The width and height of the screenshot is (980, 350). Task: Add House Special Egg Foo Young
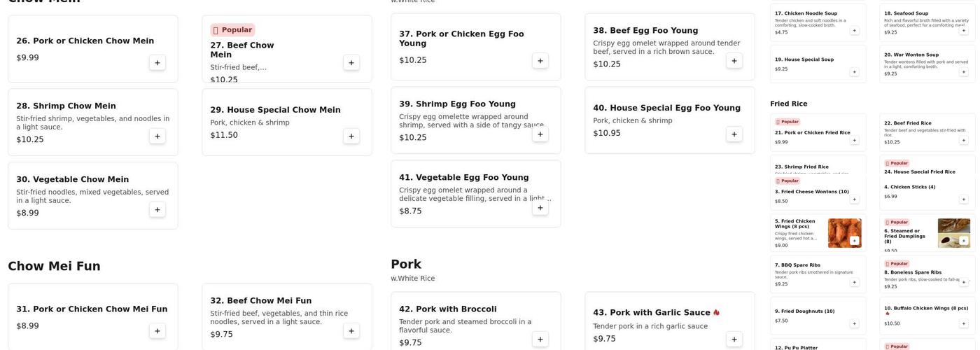point(734,134)
